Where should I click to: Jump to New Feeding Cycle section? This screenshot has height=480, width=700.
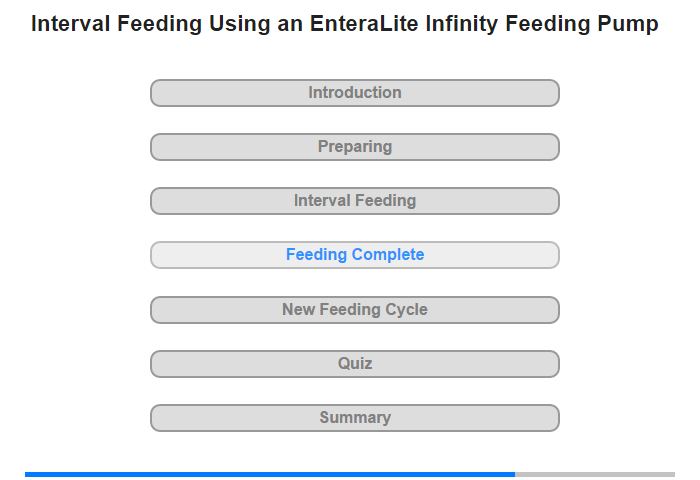tap(355, 310)
